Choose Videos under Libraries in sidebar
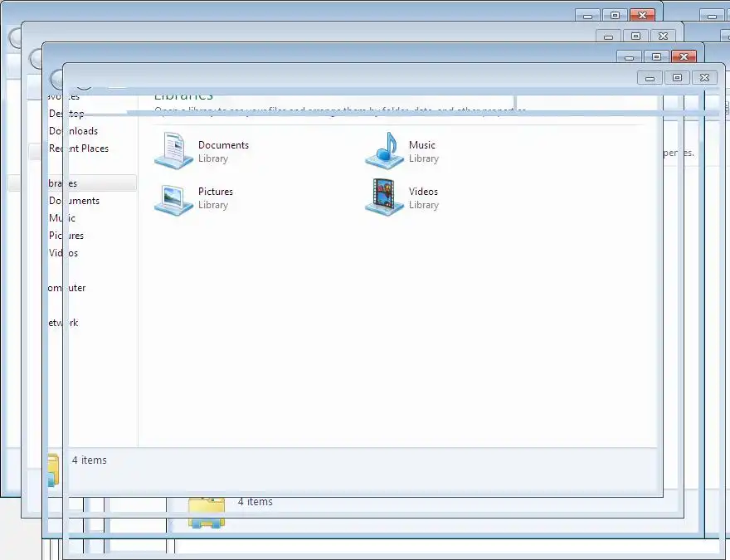 (x=63, y=253)
